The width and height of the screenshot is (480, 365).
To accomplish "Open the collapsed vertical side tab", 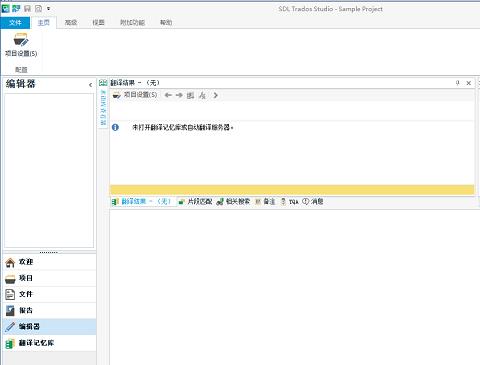I will [103, 108].
